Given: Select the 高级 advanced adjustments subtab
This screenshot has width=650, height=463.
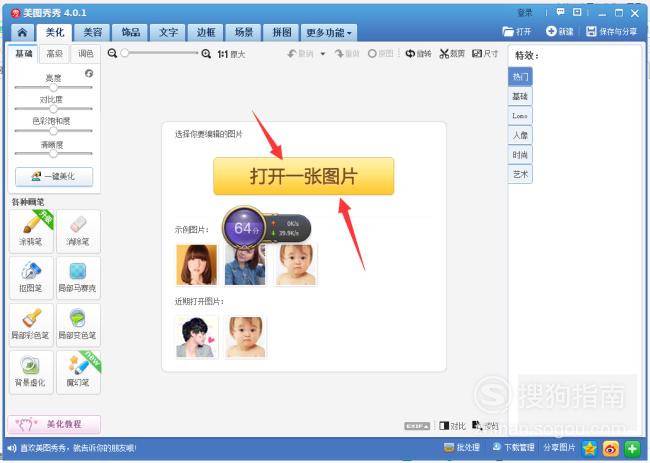Looking at the screenshot, I should tap(55, 54).
